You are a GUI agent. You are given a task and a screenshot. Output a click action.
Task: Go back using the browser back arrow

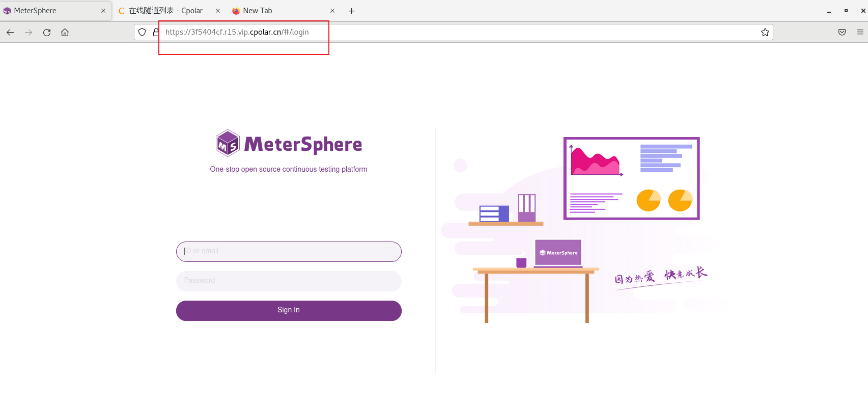click(x=10, y=32)
